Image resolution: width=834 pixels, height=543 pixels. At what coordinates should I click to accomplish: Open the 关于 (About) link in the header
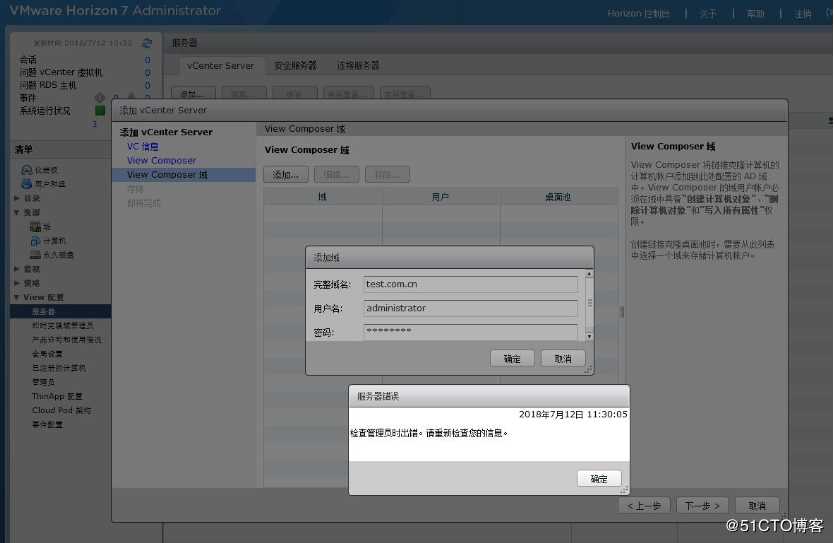point(707,14)
